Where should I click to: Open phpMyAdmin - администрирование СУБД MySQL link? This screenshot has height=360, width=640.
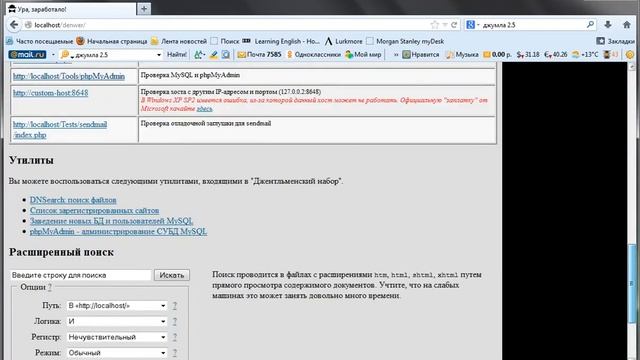pyautogui.click(x=118, y=231)
